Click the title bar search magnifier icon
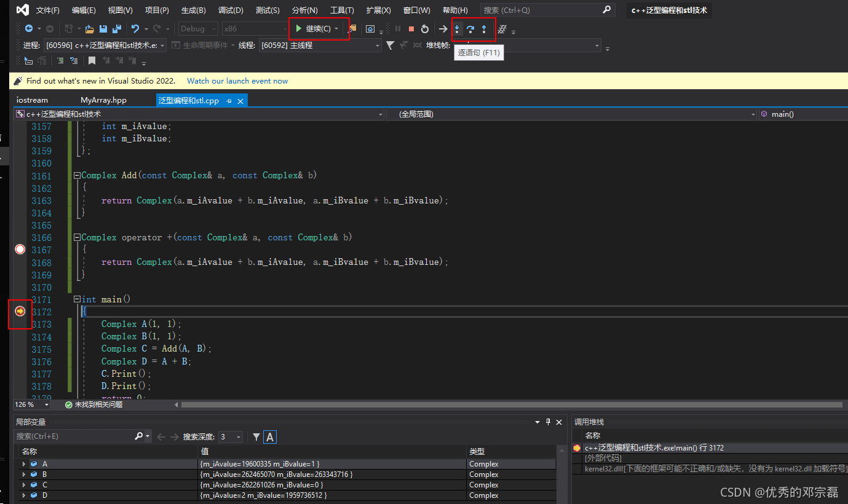 click(x=606, y=10)
